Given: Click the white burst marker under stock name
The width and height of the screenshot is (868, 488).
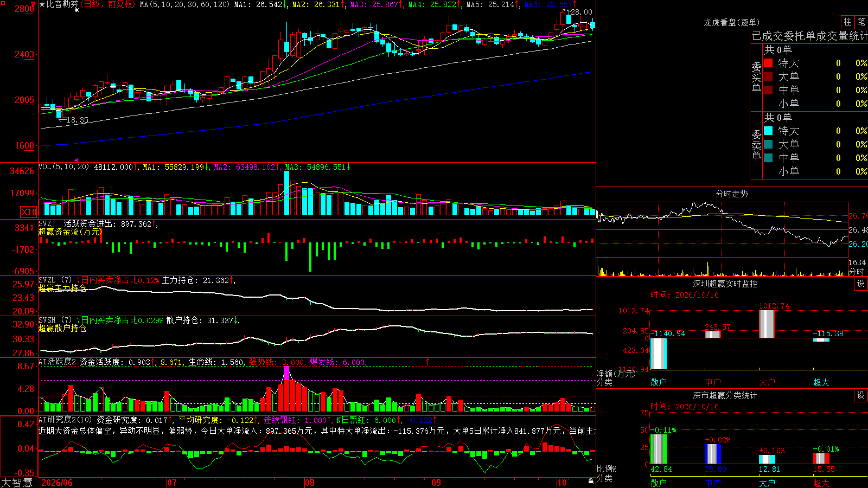Looking at the screenshot, I should [76, 10].
